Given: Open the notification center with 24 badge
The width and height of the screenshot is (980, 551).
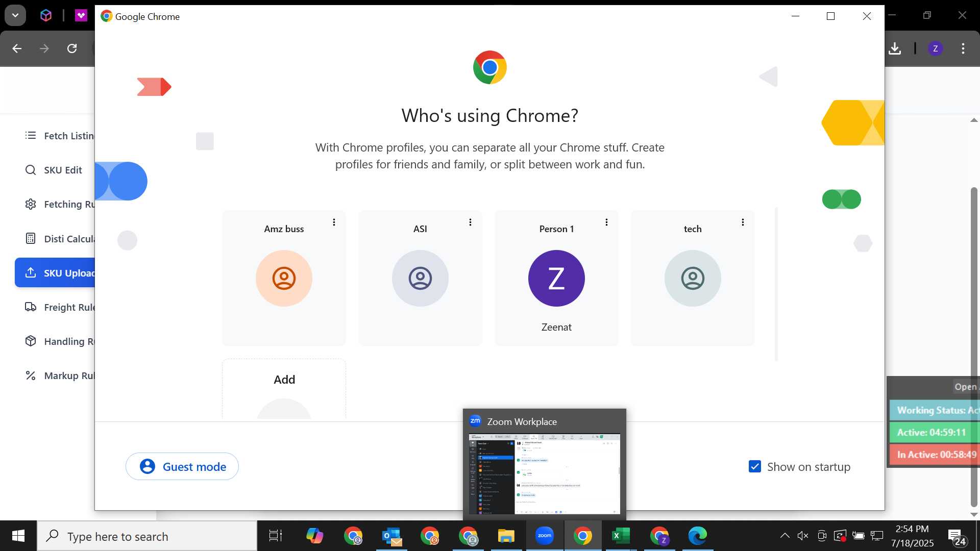Looking at the screenshot, I should tap(958, 537).
